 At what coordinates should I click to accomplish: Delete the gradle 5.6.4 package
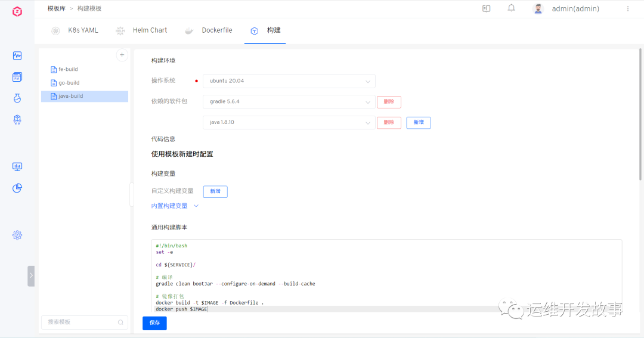point(389,102)
